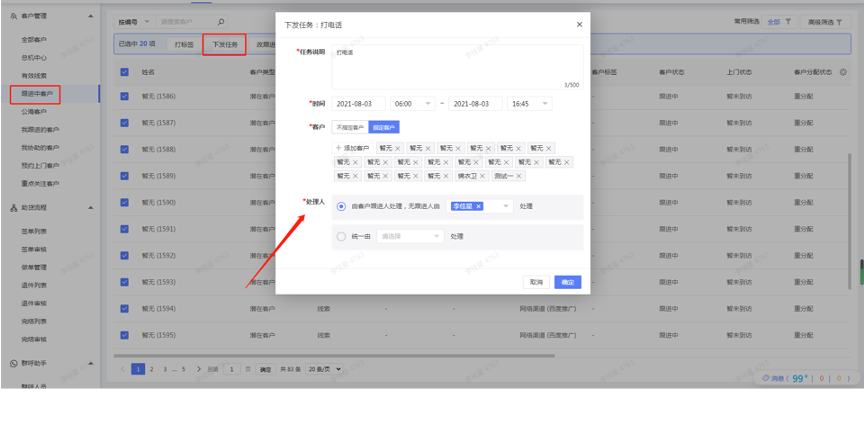Collapse the 群呼助手 menu section
Image resolution: width=864 pixels, height=422 pixels.
click(90, 364)
